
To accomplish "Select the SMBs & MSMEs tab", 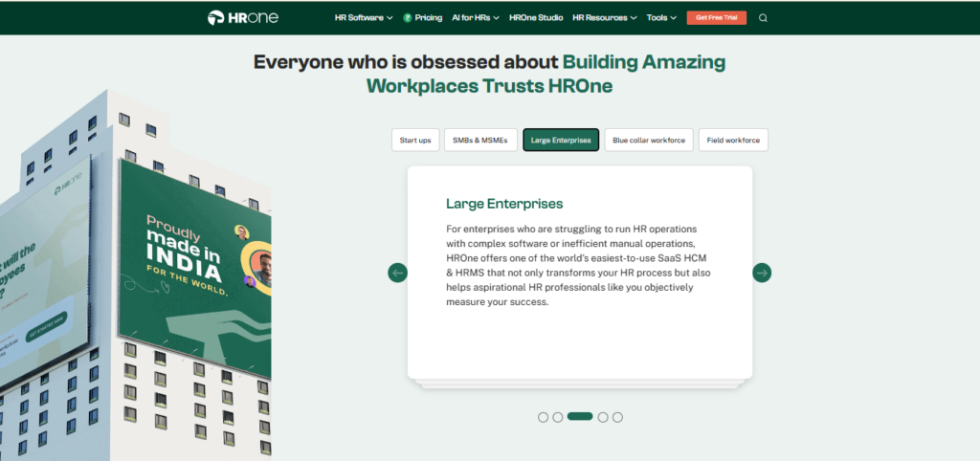I will (x=481, y=140).
